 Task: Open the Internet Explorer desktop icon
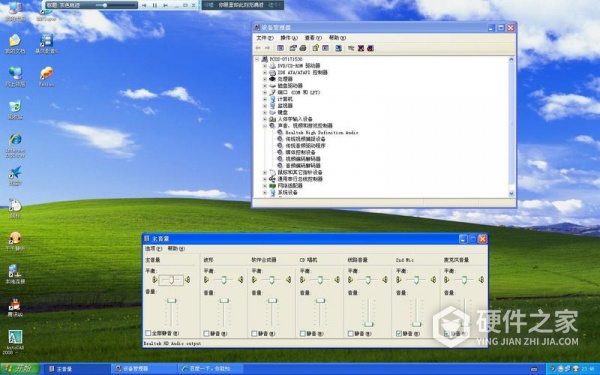coord(15,145)
